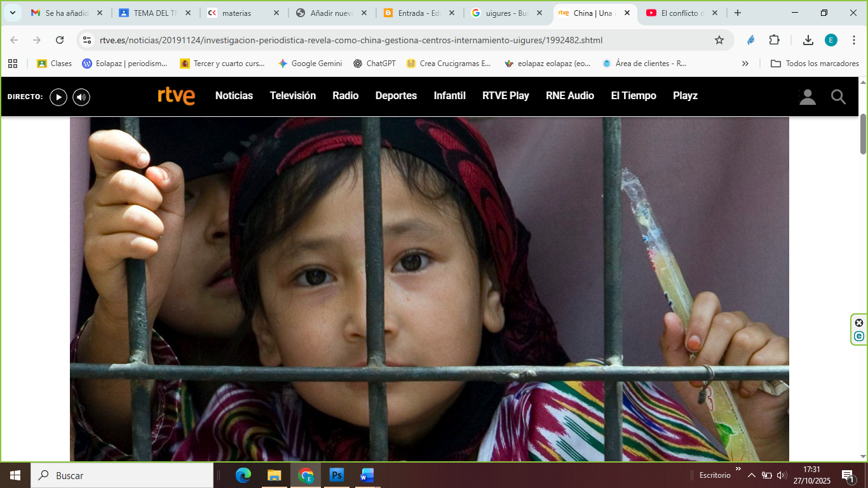Show hidden system tray icons
This screenshot has height=488, width=868.
click(751, 475)
